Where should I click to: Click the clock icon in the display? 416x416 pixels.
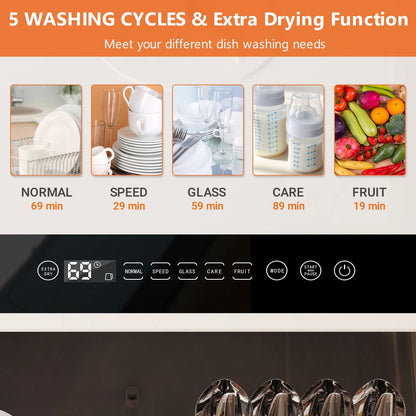tap(97, 265)
